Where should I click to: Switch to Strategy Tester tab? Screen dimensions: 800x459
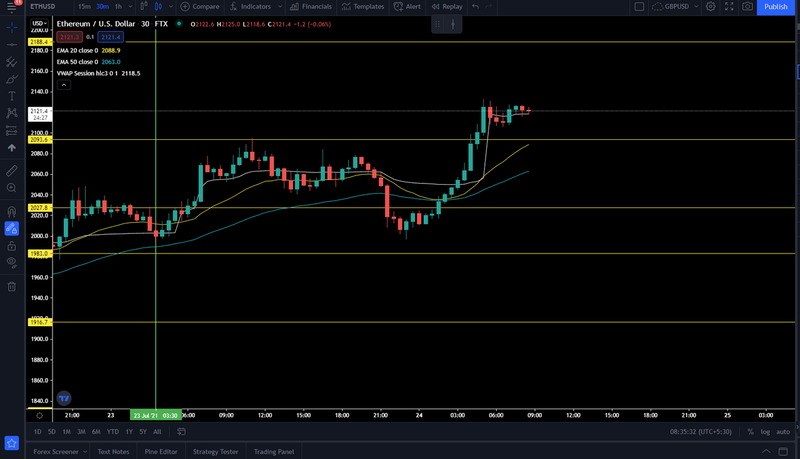[215, 451]
